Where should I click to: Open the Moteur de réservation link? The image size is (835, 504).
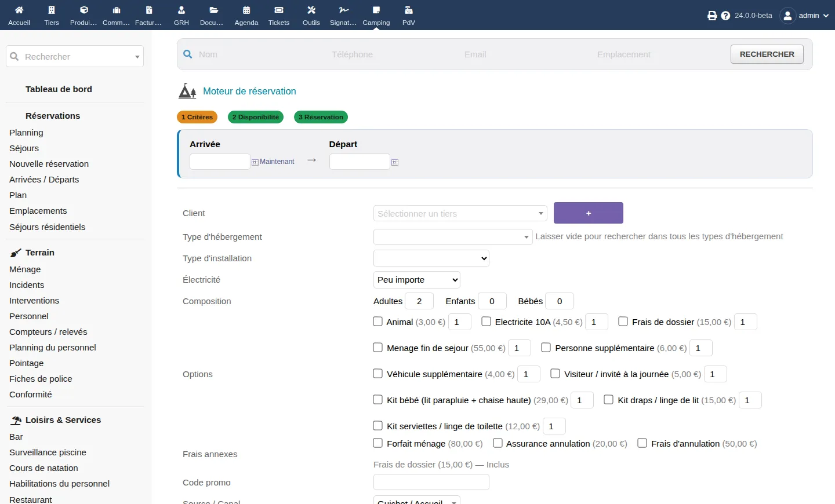249,91
